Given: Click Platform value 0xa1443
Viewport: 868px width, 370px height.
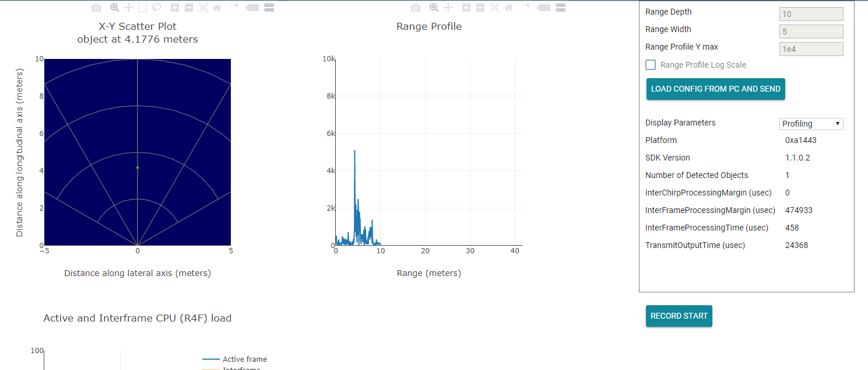Looking at the screenshot, I should [x=800, y=140].
